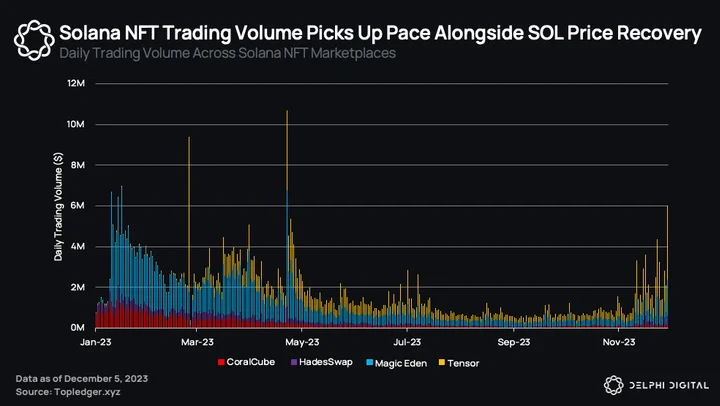Click the yellow Tensor legend swatch
The height and width of the screenshot is (406, 720).
(442, 363)
